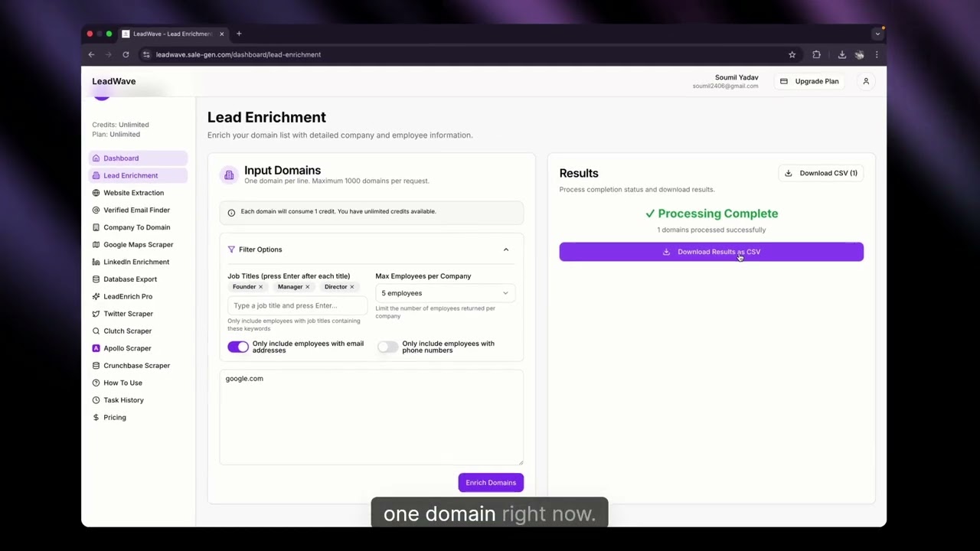Open browser downloads icon
The height and width of the screenshot is (551, 980).
point(841,54)
